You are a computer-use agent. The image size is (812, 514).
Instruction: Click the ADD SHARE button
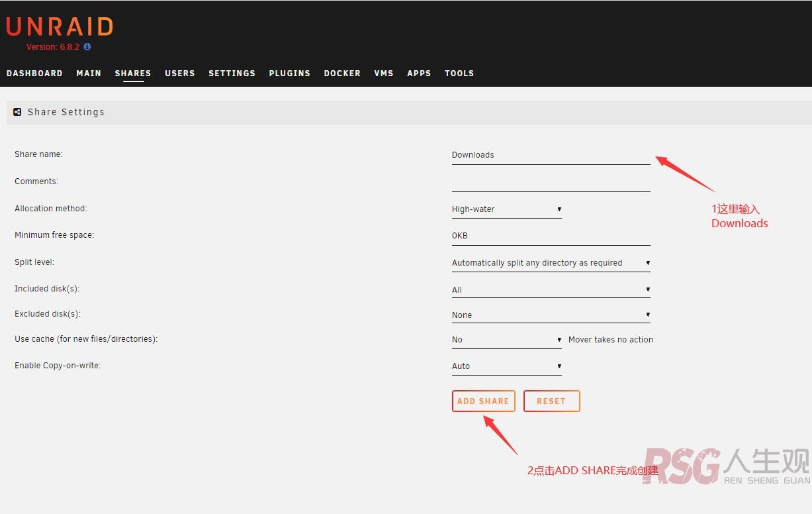tap(484, 401)
